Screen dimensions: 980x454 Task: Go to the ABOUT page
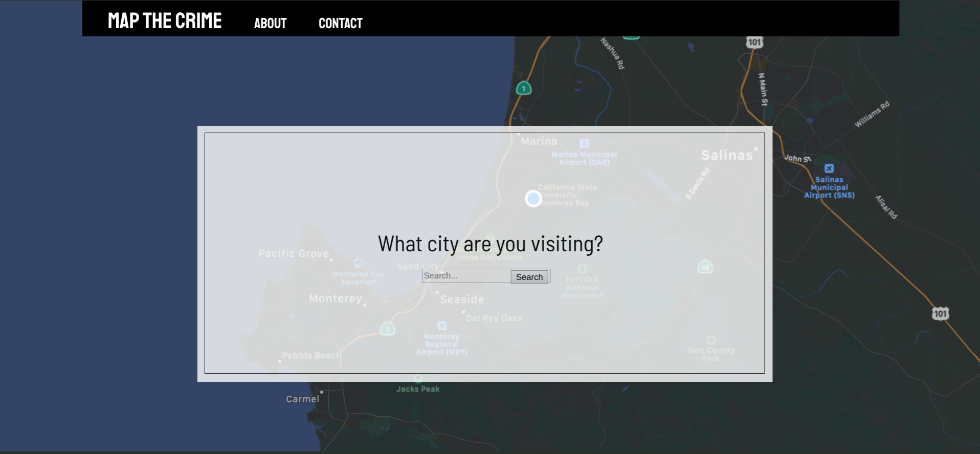coord(270,23)
